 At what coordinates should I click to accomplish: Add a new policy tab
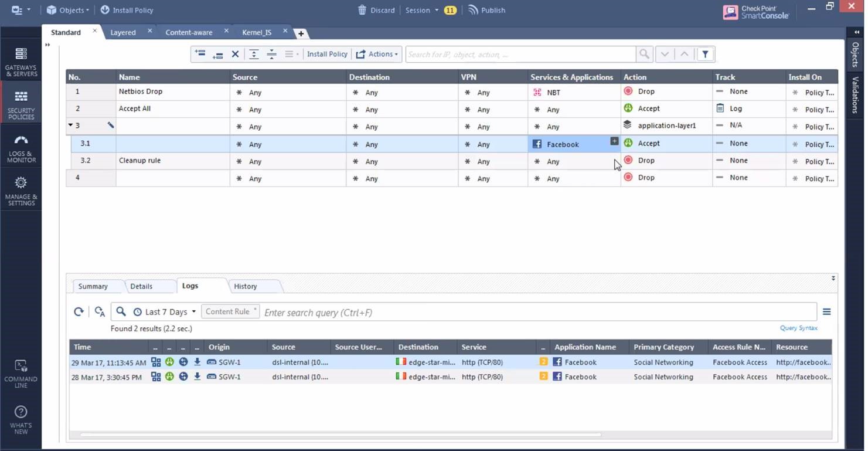coord(301,33)
